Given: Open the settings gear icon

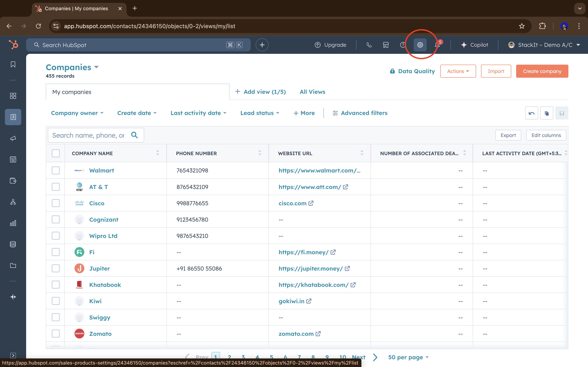Looking at the screenshot, I should point(420,45).
